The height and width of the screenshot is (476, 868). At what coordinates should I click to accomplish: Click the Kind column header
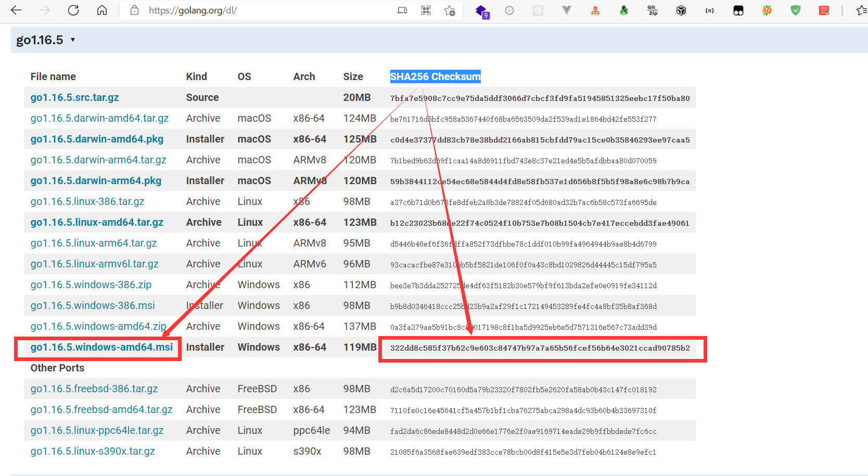(197, 76)
